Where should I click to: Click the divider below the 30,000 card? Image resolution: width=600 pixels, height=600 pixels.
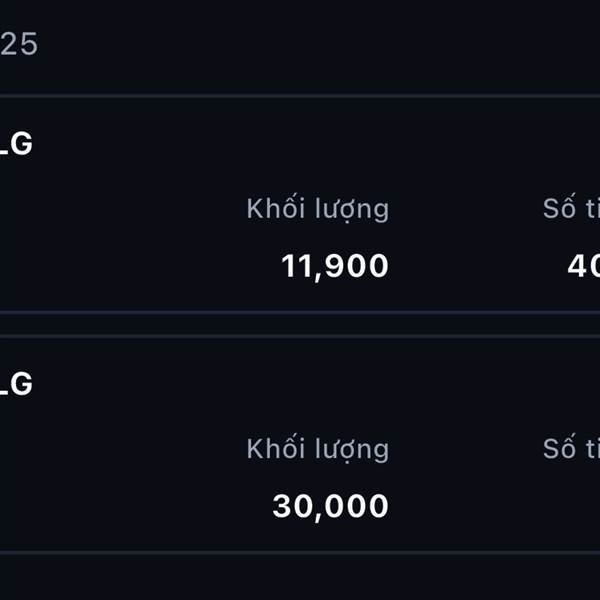click(300, 552)
